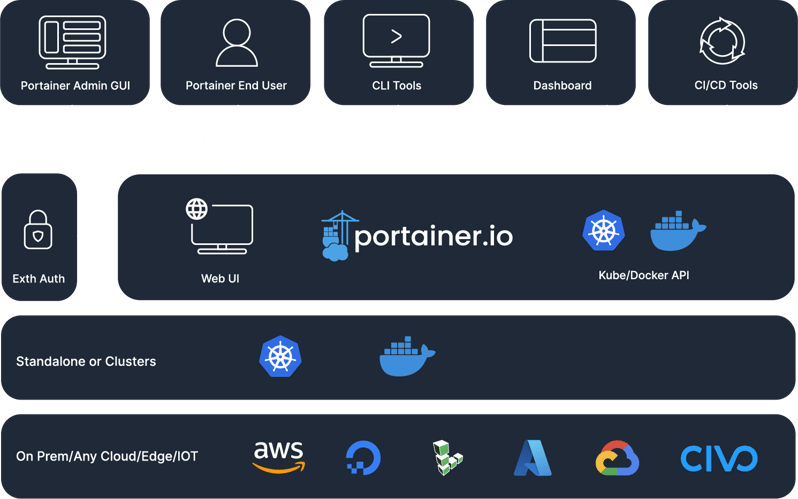Image resolution: width=798 pixels, height=499 pixels.
Task: Click the "portainer.io" wordmark text
Action: click(x=434, y=236)
